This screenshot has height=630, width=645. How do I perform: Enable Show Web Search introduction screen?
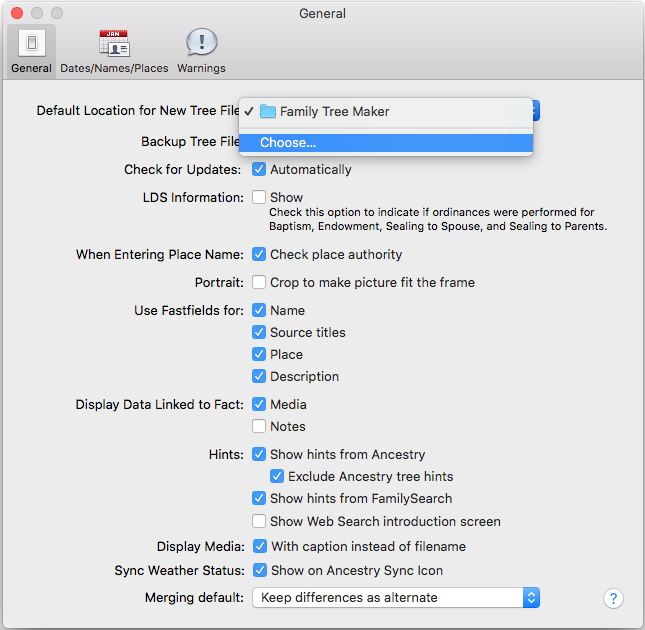coord(259,521)
